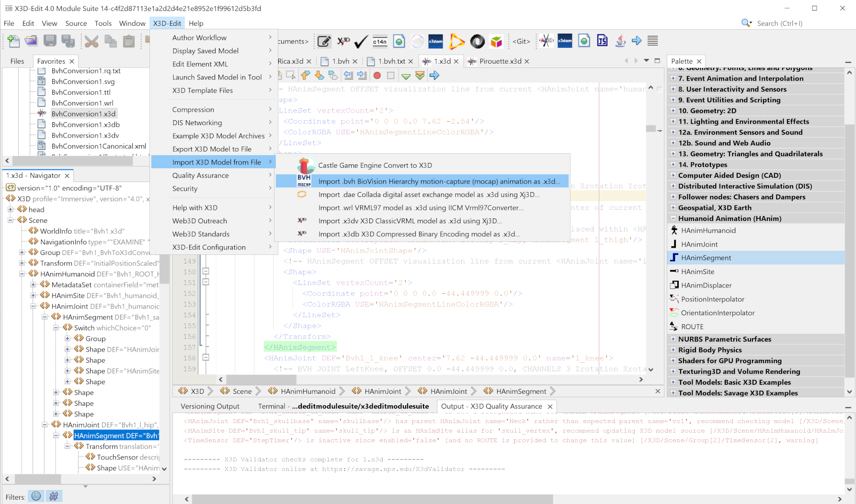
Task: Click the New File toolbar icon
Action: [x=13, y=42]
